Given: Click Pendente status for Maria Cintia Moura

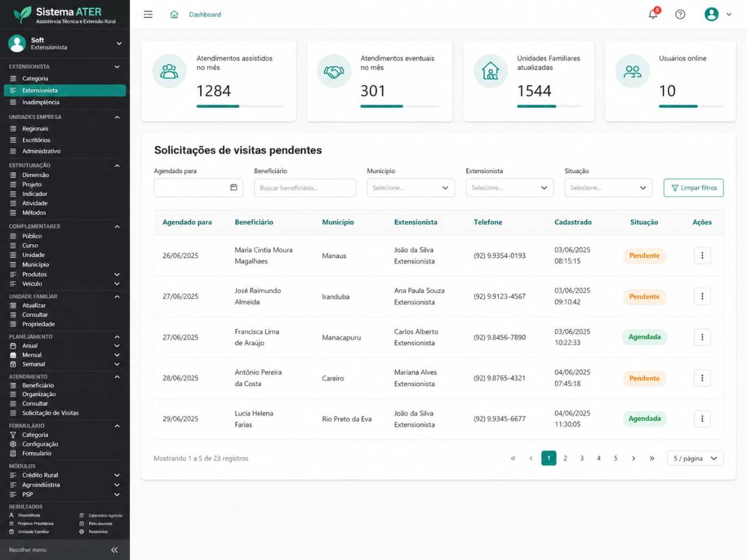Looking at the screenshot, I should pyautogui.click(x=644, y=256).
